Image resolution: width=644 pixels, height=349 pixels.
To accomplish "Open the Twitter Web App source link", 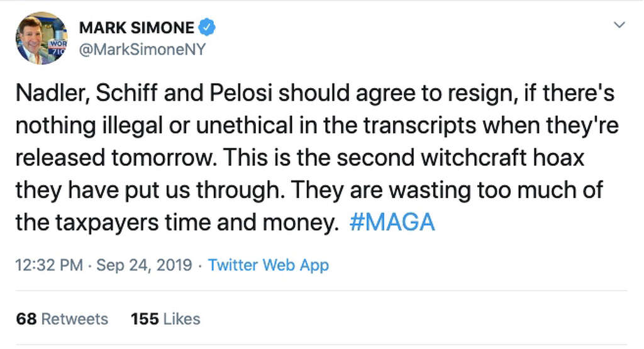I will (x=268, y=265).
